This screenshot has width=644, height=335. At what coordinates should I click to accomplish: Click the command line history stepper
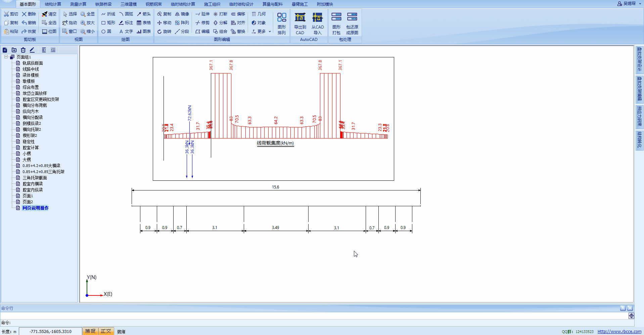pos(631,316)
